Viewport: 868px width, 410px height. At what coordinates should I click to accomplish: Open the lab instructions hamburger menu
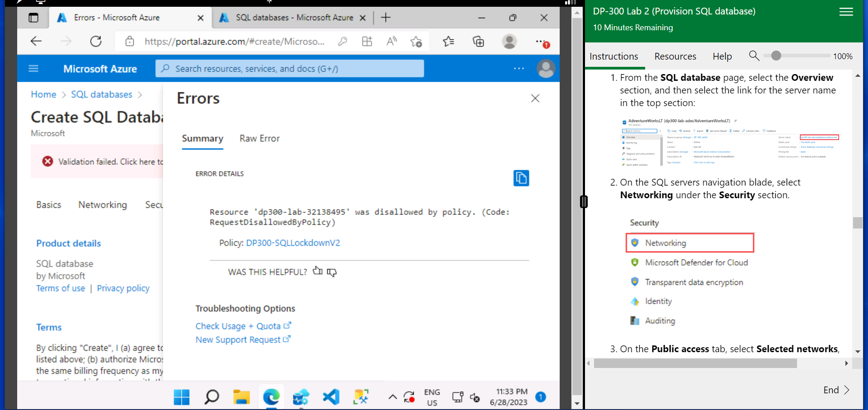pos(846,12)
